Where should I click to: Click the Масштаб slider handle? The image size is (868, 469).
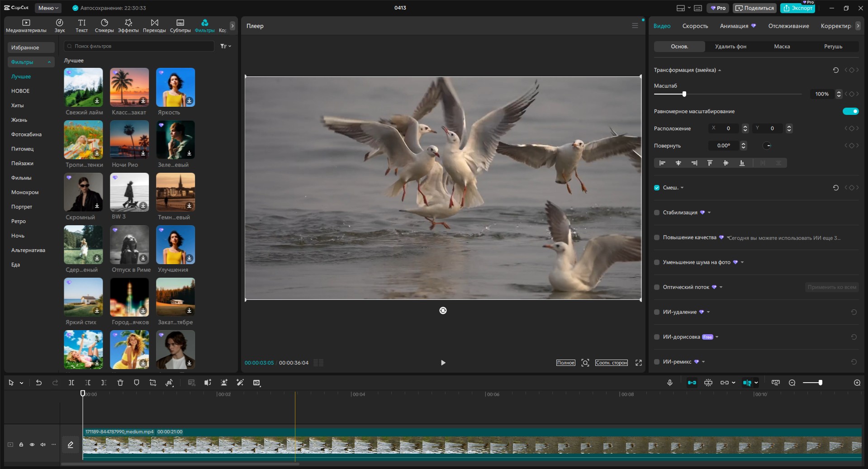(684, 94)
